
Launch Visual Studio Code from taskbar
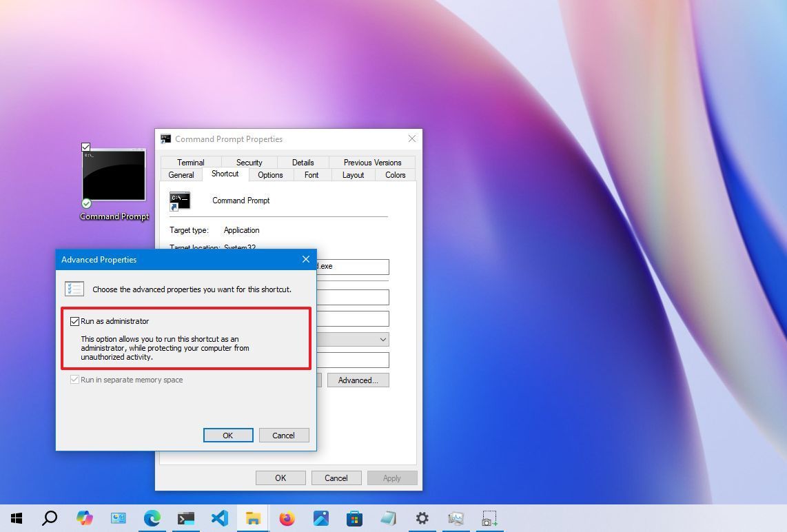(219, 518)
